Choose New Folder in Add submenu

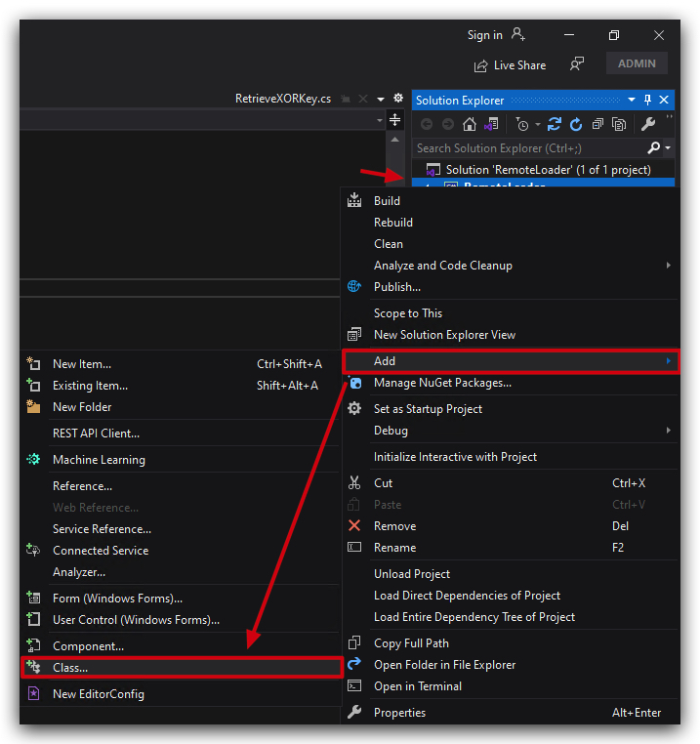click(181, 407)
